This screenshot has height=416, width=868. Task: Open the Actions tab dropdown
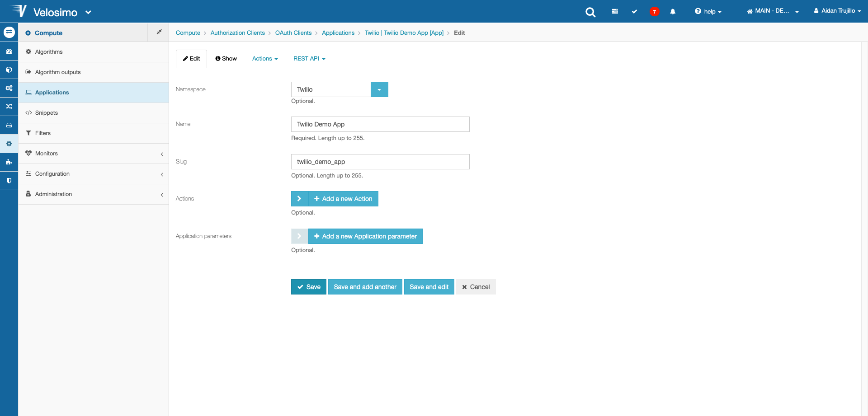(265, 59)
